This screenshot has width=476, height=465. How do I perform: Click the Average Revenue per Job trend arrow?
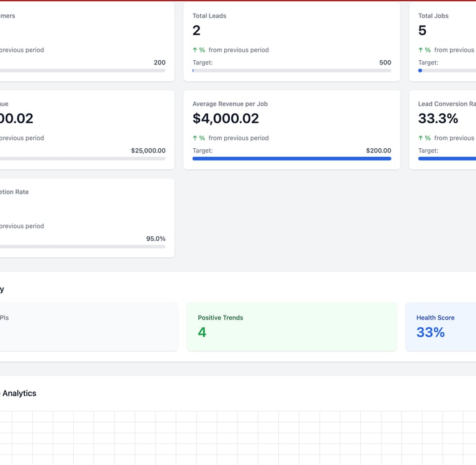[195, 138]
